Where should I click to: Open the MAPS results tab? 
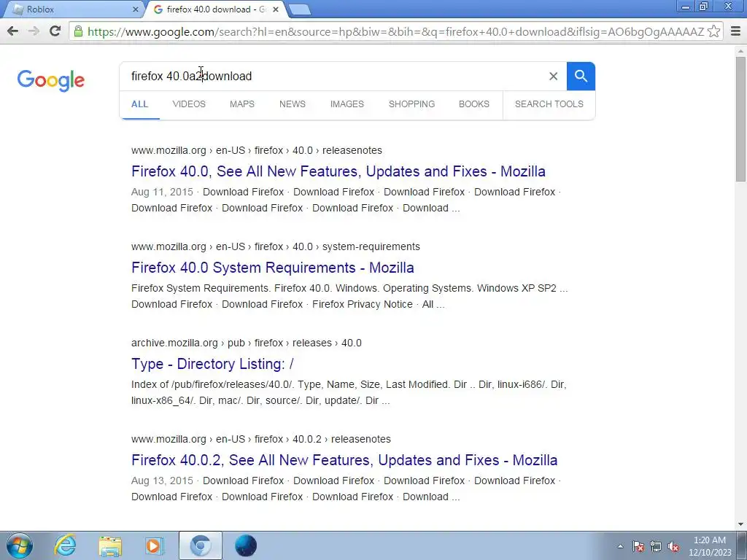[x=242, y=104]
